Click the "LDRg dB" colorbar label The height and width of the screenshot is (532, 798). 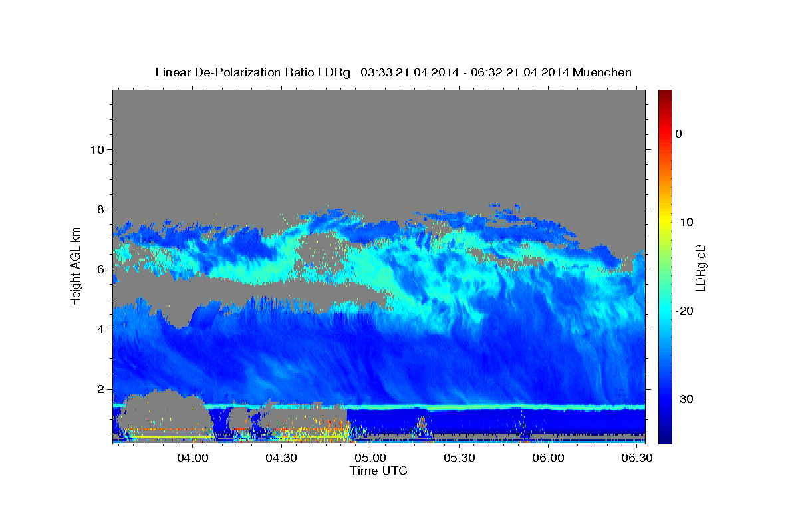click(x=700, y=267)
